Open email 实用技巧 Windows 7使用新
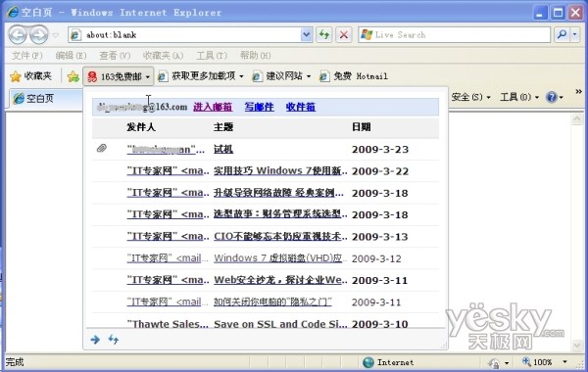 (x=280, y=171)
